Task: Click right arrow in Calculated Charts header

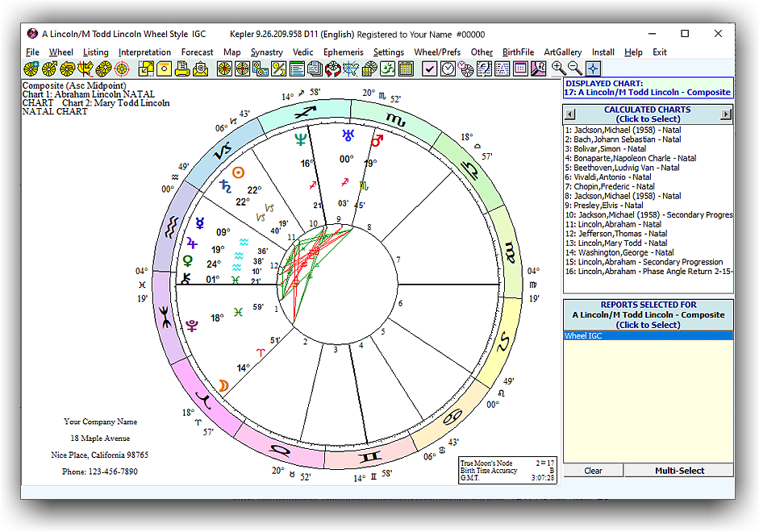Action: pos(726,114)
